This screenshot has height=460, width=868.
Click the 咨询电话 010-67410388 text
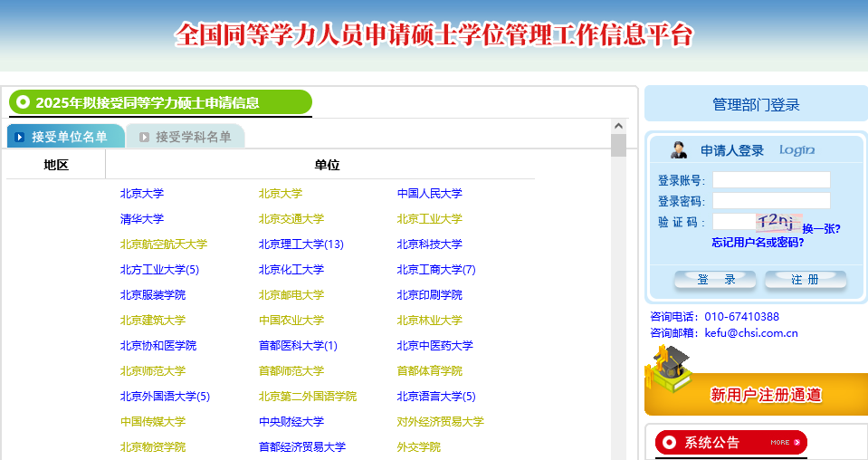tap(714, 317)
